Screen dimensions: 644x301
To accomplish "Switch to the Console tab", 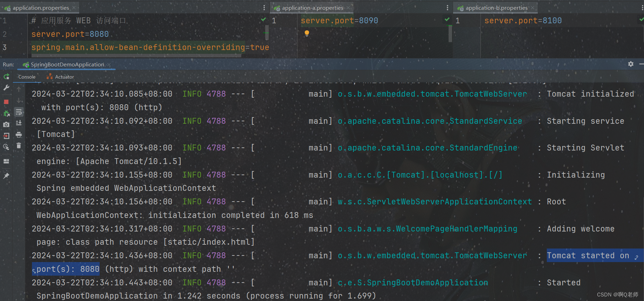I will click(x=27, y=77).
